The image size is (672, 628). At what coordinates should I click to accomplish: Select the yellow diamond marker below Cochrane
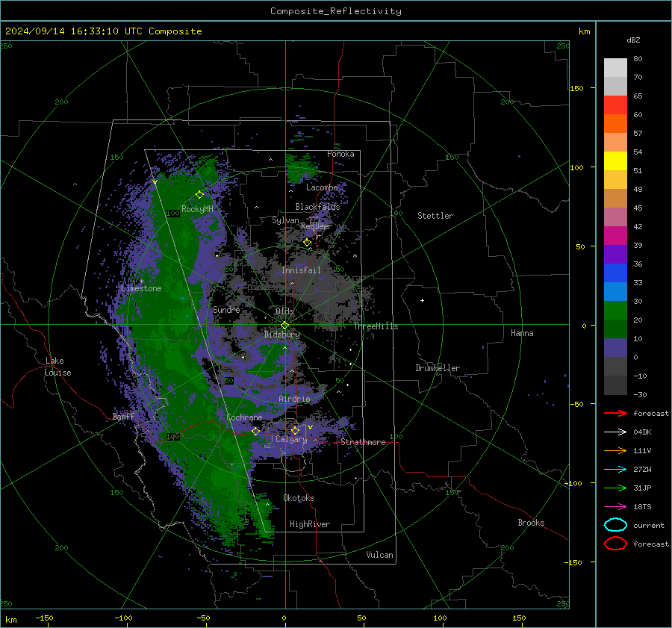click(255, 431)
